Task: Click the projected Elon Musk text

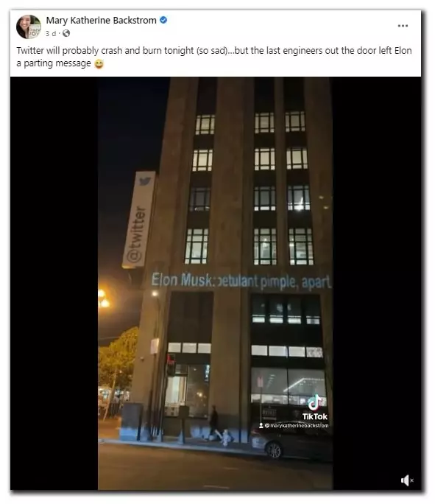Action: 241,281
